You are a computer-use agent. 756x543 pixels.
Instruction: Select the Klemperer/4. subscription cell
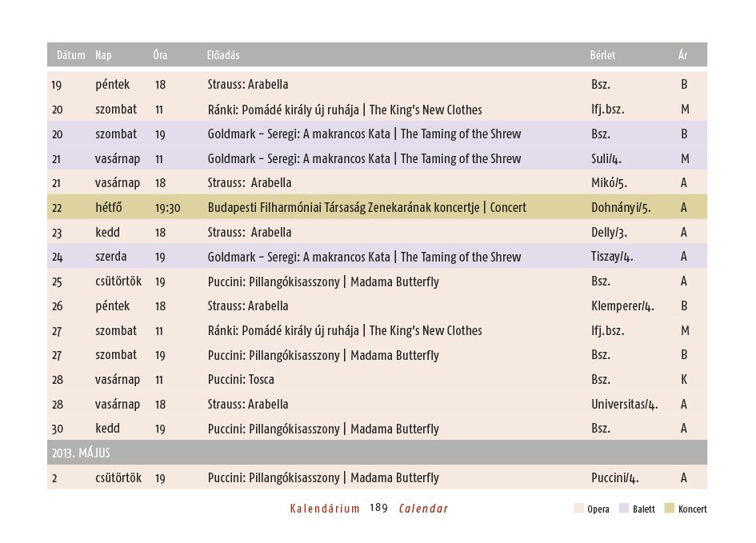point(622,306)
